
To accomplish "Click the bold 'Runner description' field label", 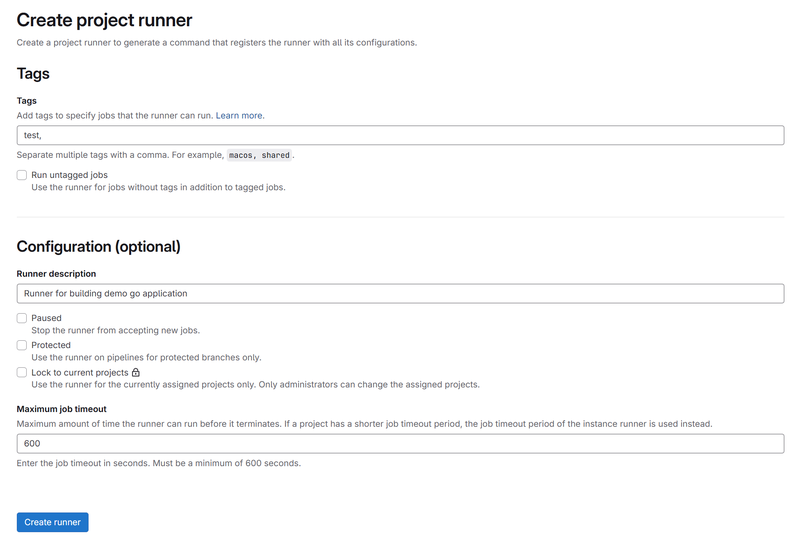I will (56, 273).
